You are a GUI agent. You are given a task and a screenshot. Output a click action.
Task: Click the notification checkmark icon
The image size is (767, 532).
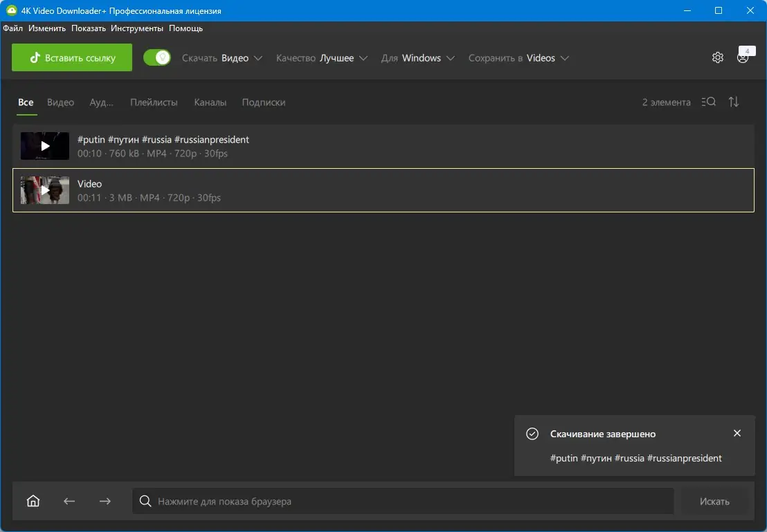click(532, 434)
